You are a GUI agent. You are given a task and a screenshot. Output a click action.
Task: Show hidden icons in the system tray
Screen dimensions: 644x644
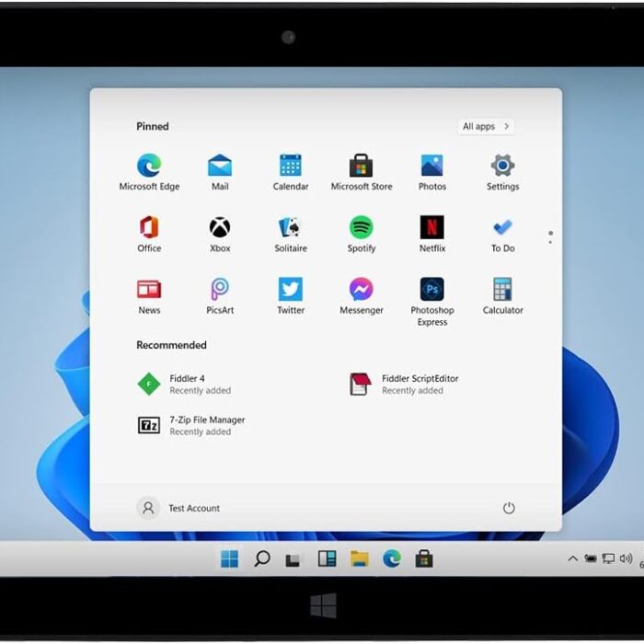pyautogui.click(x=572, y=558)
